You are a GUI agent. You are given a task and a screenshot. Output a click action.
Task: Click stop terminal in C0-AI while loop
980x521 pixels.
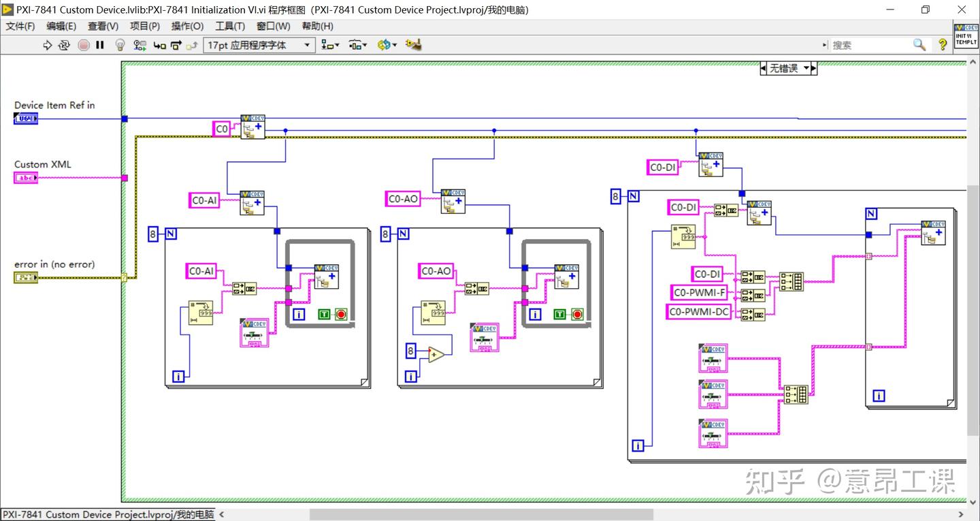click(x=341, y=314)
